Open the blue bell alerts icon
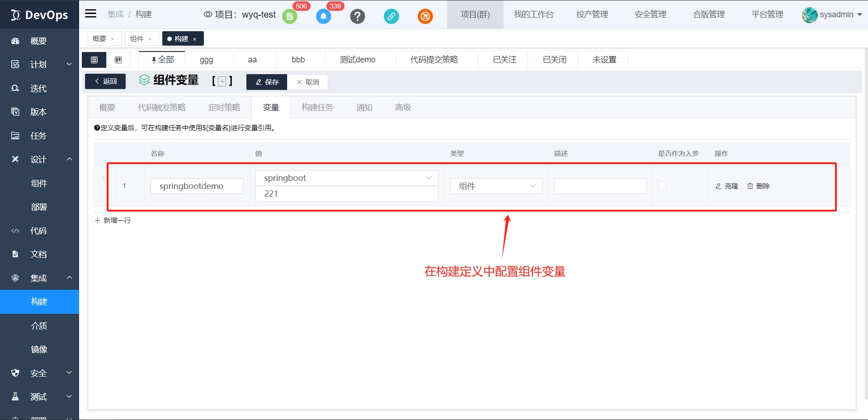Image resolution: width=868 pixels, height=420 pixels. click(x=323, y=17)
